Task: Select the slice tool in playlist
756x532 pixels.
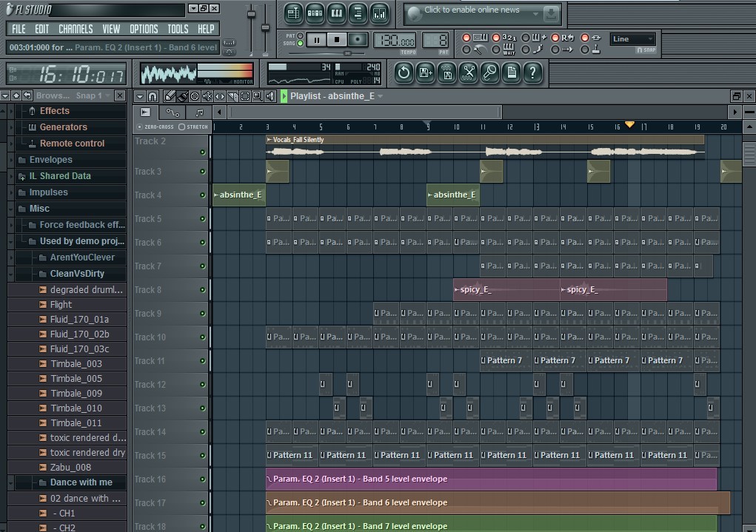Action: click(x=233, y=96)
